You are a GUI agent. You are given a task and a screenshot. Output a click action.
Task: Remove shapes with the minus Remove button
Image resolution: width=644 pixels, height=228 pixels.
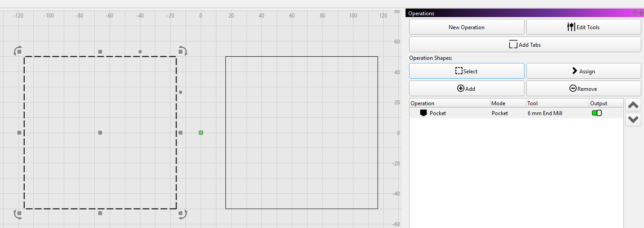[583, 89]
